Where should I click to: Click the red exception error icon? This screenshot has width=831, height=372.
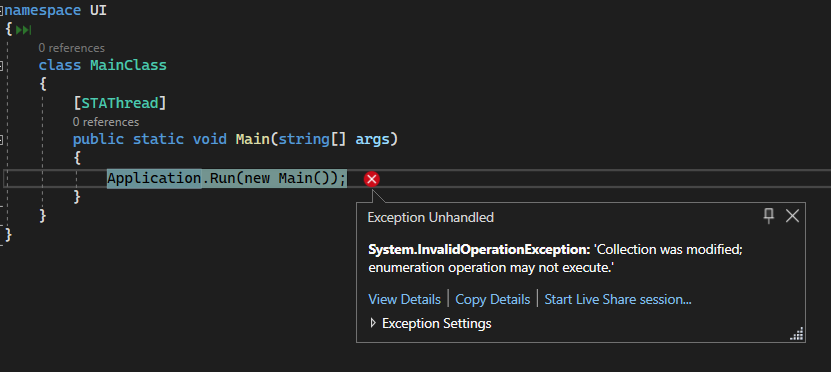[x=372, y=179]
